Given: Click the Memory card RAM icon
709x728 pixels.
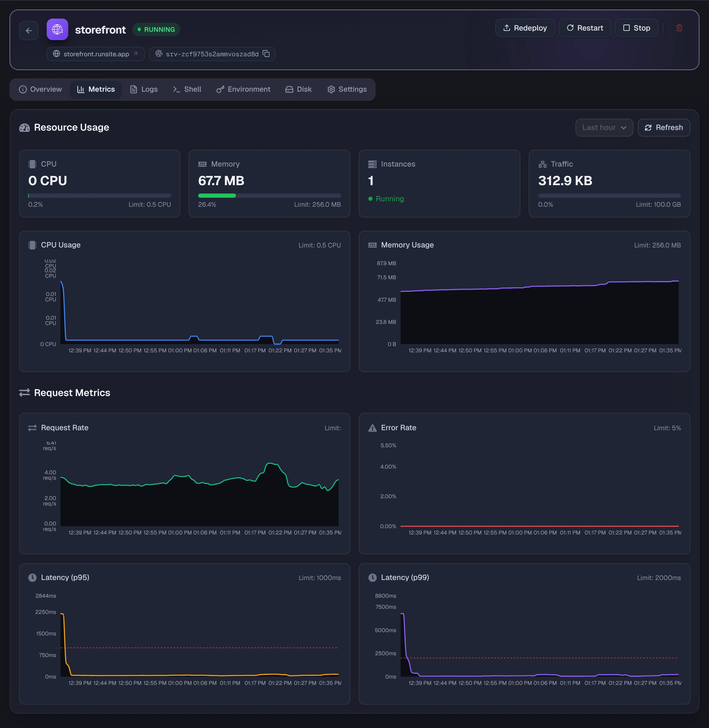Looking at the screenshot, I should (202, 164).
